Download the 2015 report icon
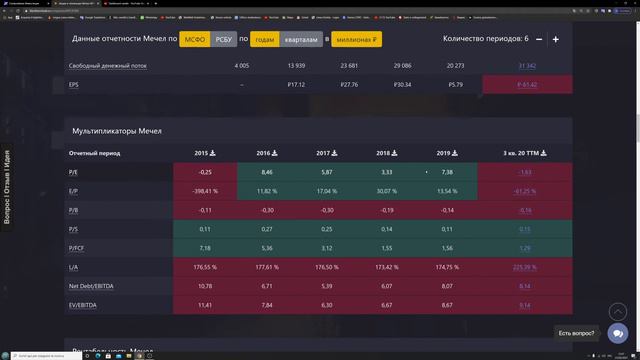 (x=213, y=153)
